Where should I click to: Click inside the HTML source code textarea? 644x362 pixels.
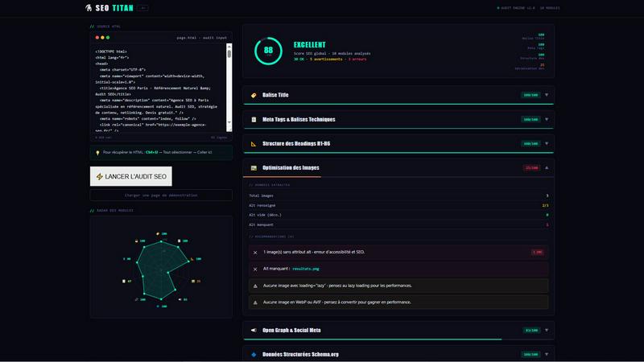click(x=158, y=88)
